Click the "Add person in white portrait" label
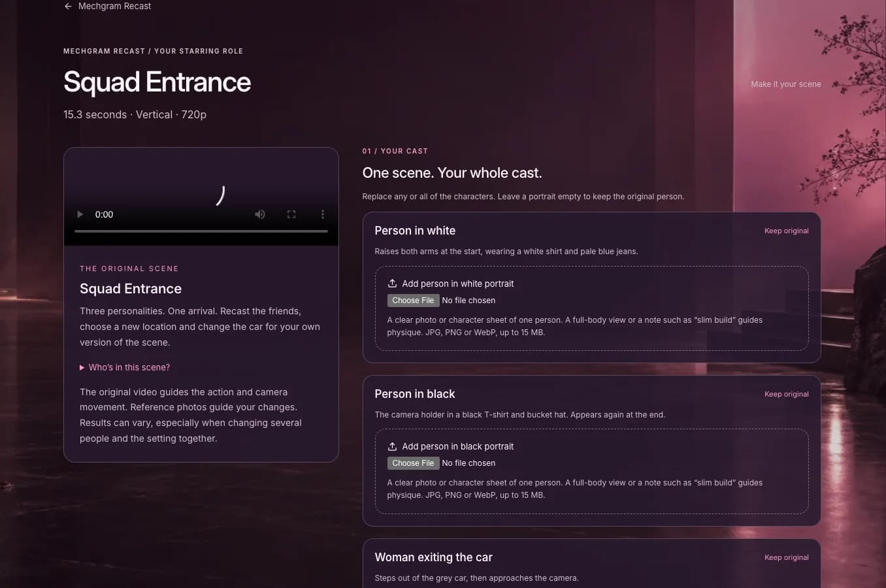Screen dimensions: 886x588 tap(458, 284)
